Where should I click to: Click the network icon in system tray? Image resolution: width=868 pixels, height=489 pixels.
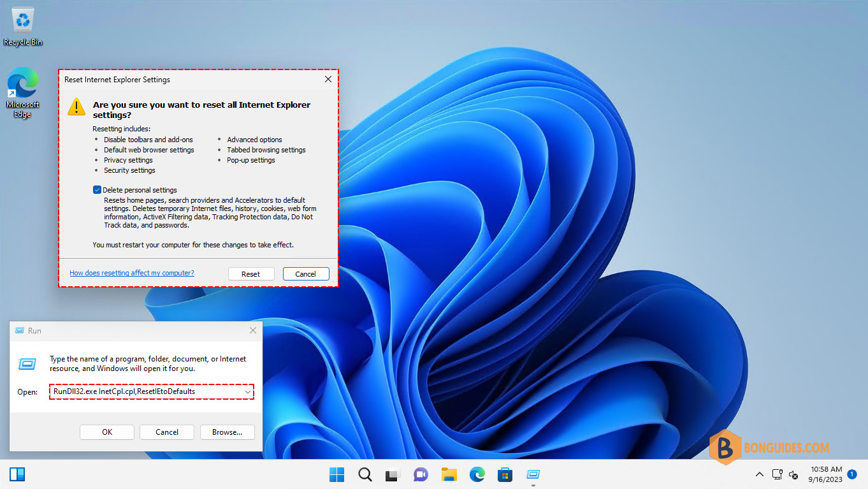pos(777,474)
